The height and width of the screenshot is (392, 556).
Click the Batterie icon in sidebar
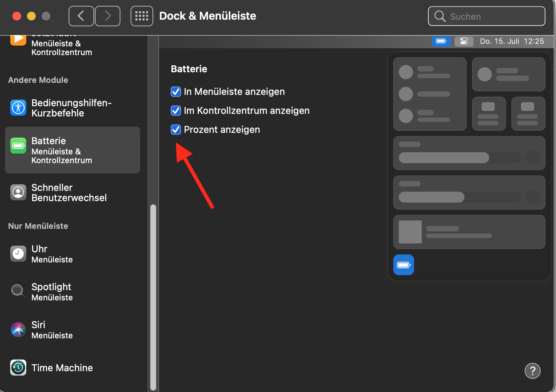tap(18, 146)
